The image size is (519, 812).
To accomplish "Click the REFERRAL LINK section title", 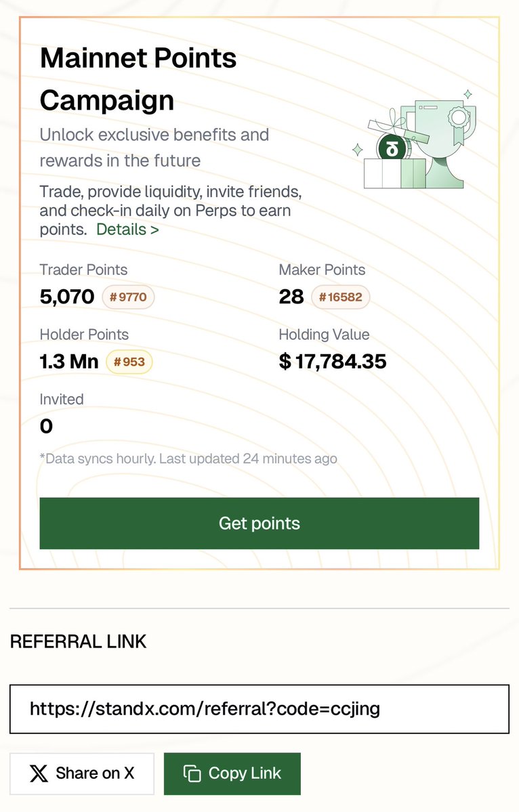I will (x=78, y=641).
